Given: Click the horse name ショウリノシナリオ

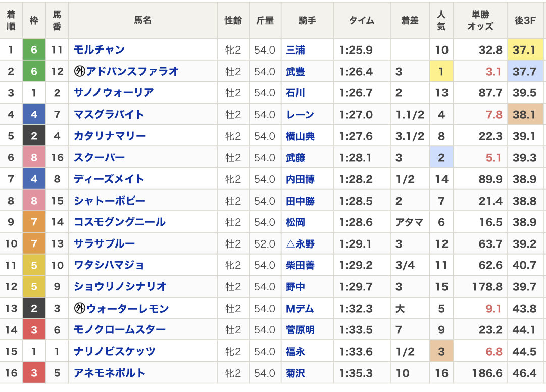Looking at the screenshot, I should pyautogui.click(x=120, y=286).
